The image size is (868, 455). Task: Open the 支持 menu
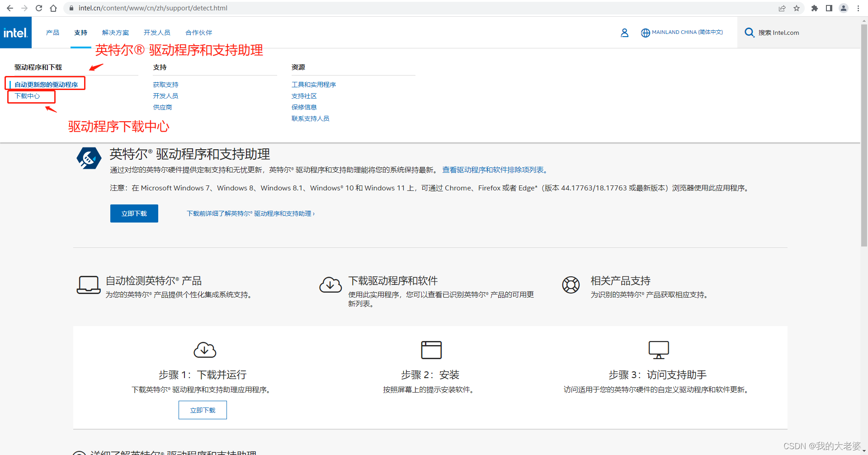coord(81,33)
